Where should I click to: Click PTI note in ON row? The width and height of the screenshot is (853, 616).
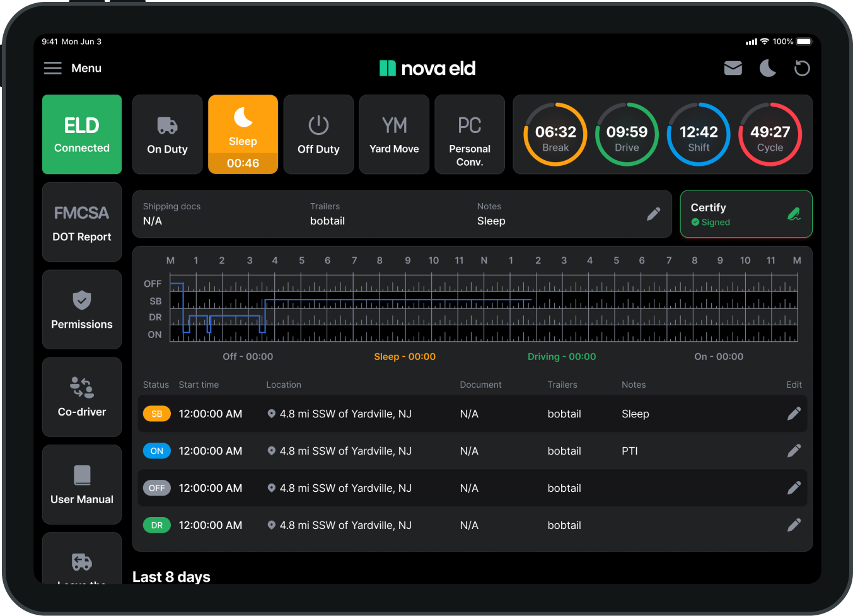pyautogui.click(x=630, y=451)
